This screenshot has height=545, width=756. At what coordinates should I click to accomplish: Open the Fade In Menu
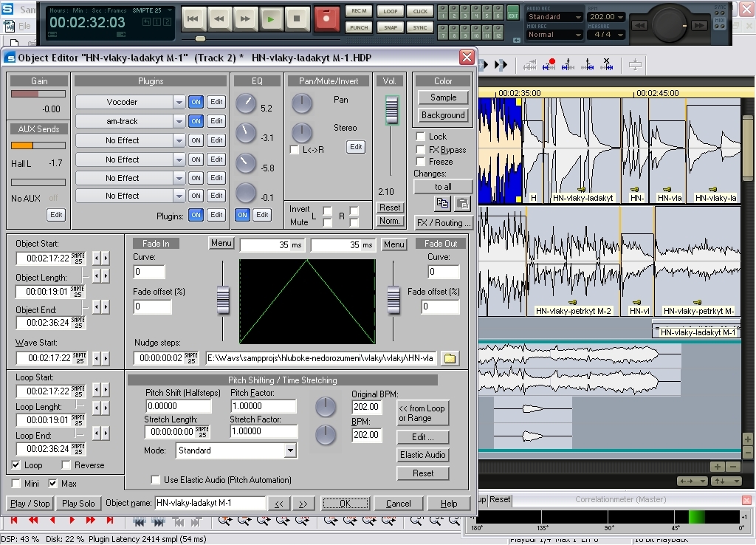tap(221, 244)
